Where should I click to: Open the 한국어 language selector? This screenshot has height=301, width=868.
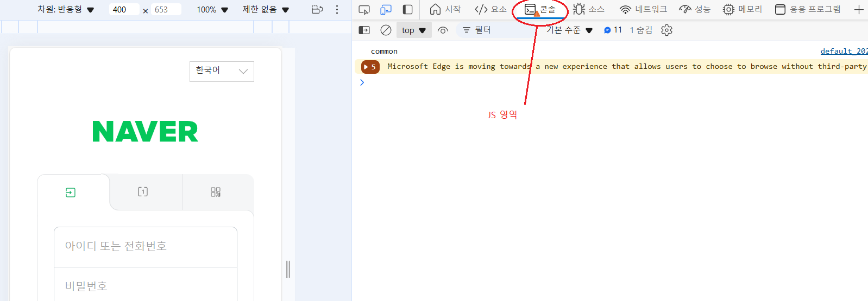222,71
